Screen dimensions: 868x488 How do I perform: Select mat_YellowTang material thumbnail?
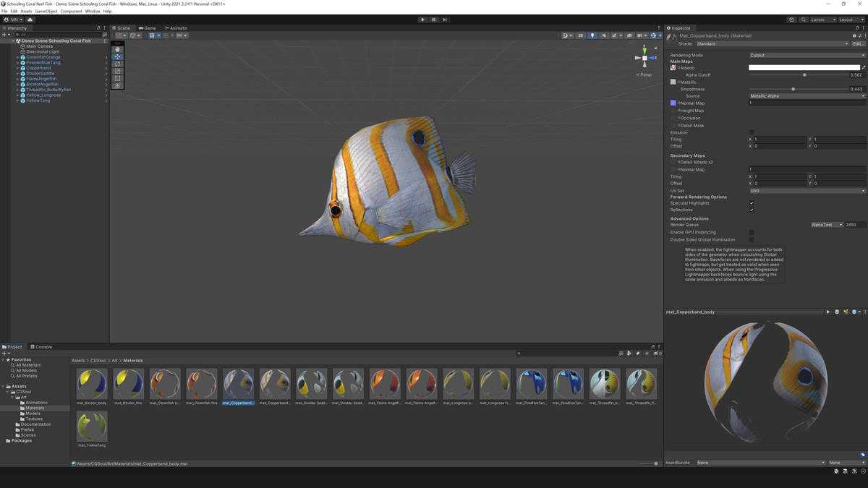pyautogui.click(x=92, y=427)
